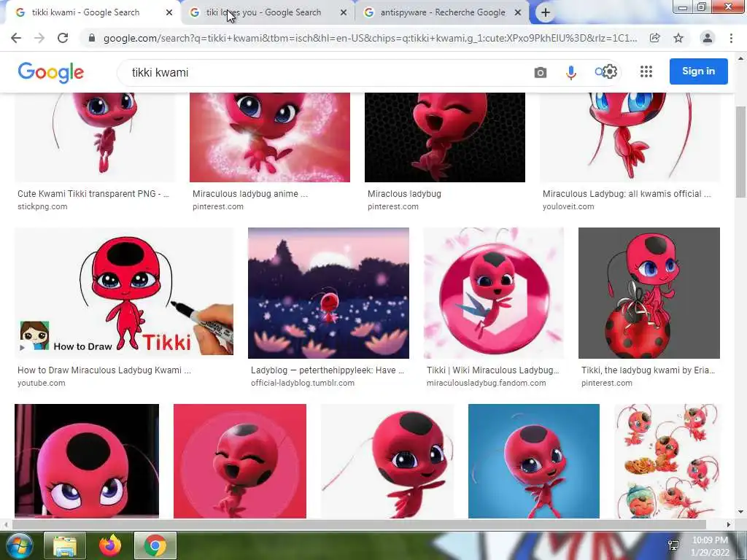Start voice search with microphone icon
The image size is (747, 560).
tap(570, 72)
